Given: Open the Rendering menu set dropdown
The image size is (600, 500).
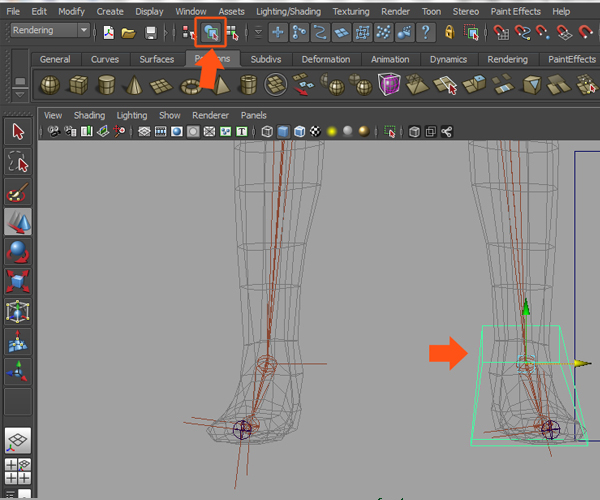Looking at the screenshot, I should (x=50, y=30).
